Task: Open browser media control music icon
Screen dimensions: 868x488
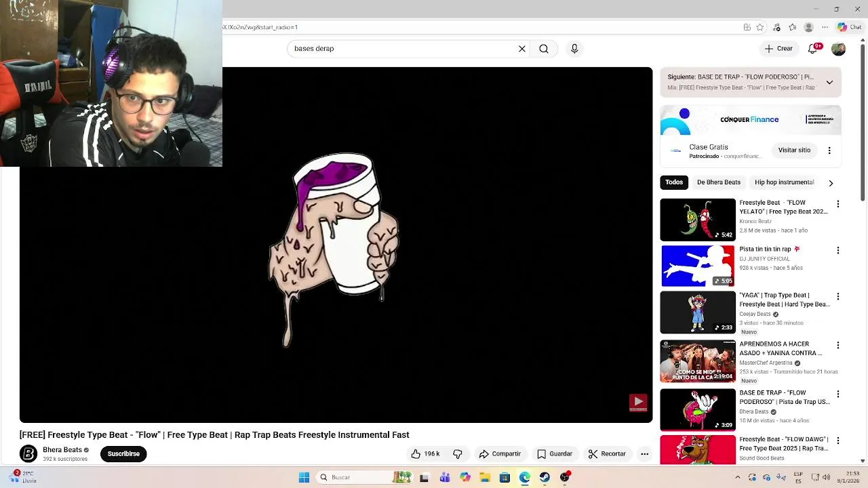Action: point(776,27)
